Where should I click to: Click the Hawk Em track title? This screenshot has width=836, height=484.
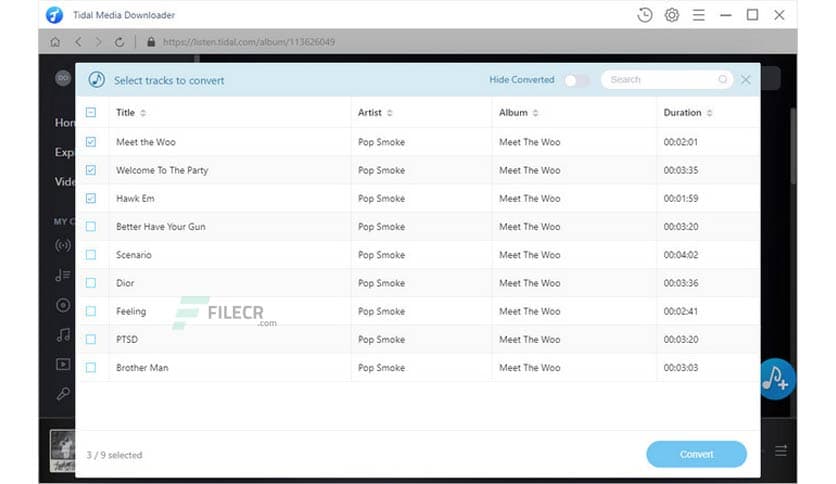coord(135,198)
